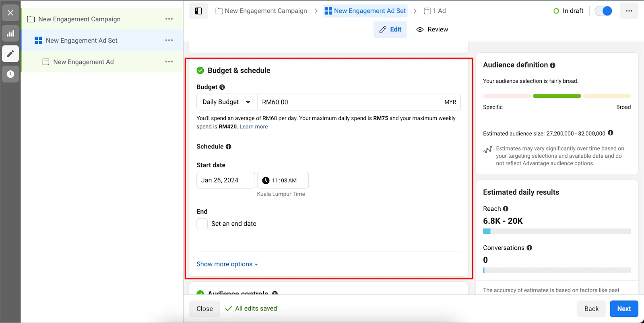Switch to the Edit tab

tap(390, 29)
